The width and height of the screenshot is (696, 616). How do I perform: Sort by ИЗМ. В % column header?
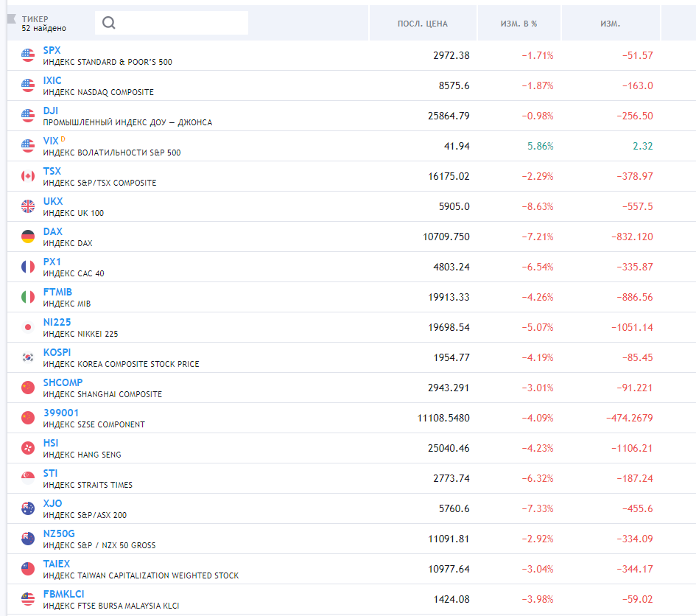[x=519, y=24]
